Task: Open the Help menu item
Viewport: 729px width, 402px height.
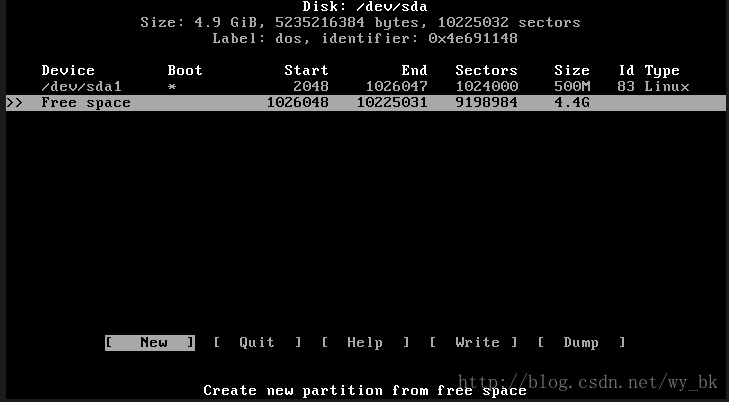Action: 365,343
